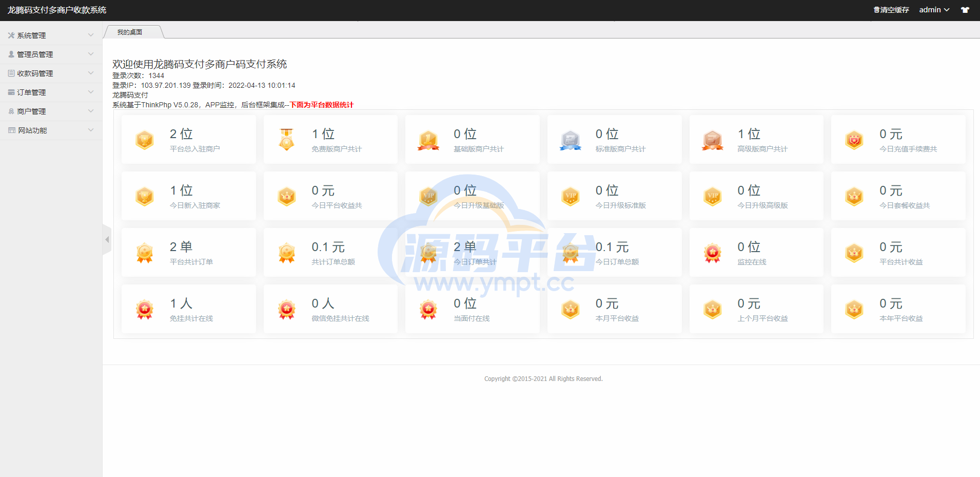Click the 今日升级基础版 label
980x477 pixels.
479,205
